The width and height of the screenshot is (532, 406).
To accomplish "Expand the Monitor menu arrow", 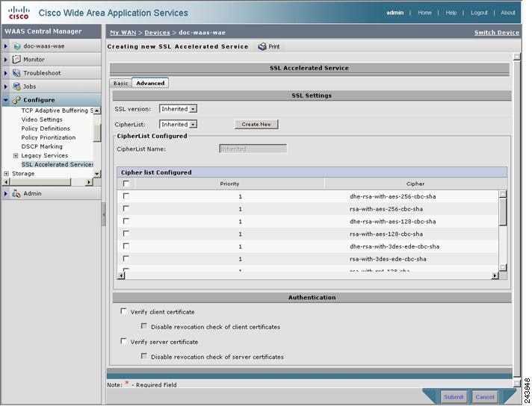I will point(5,60).
